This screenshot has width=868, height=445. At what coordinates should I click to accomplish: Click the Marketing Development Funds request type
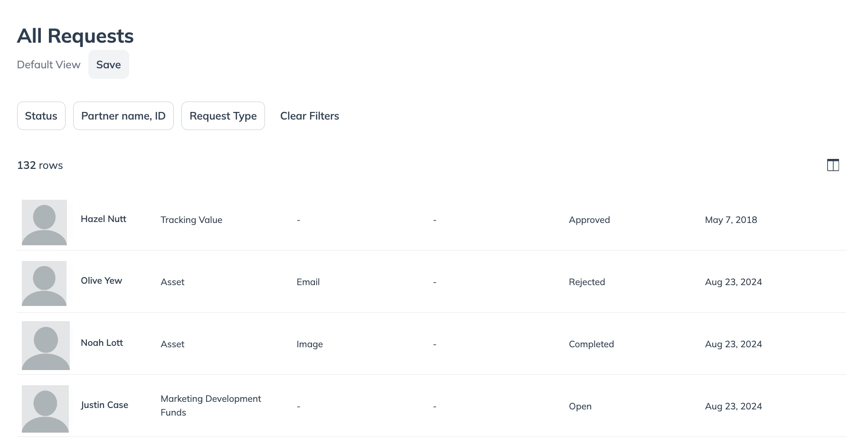(210, 405)
